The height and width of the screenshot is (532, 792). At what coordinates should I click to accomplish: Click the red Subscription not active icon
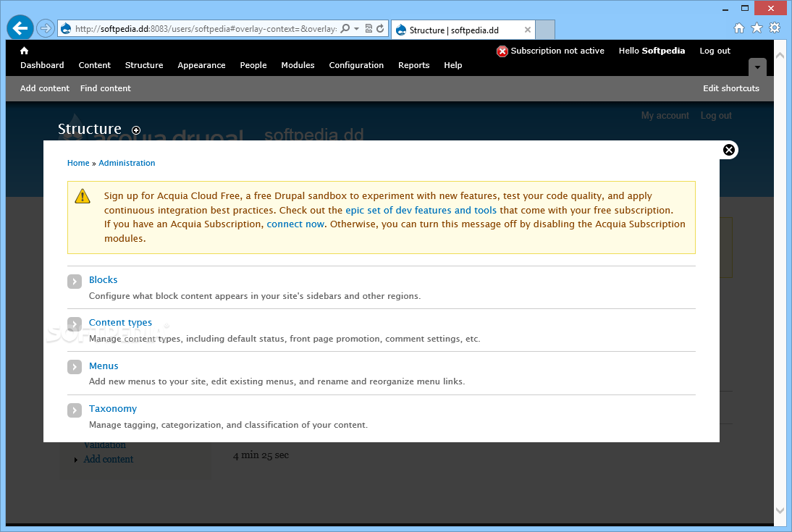[x=502, y=51]
